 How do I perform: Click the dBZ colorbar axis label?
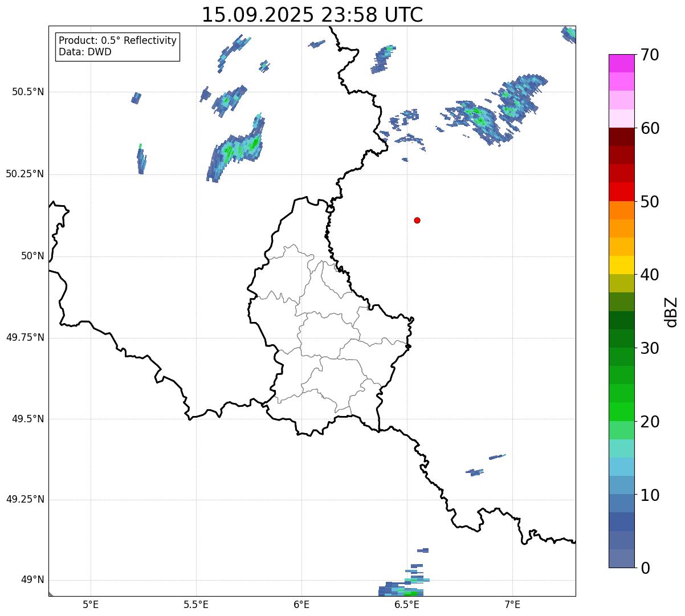click(672, 311)
